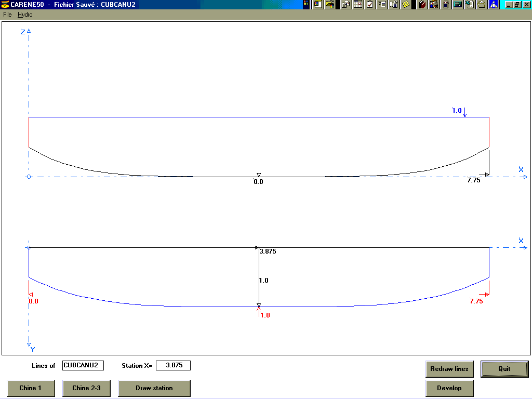Click the Station X= value field
Viewport: 532px width, 412px height.
(x=173, y=366)
